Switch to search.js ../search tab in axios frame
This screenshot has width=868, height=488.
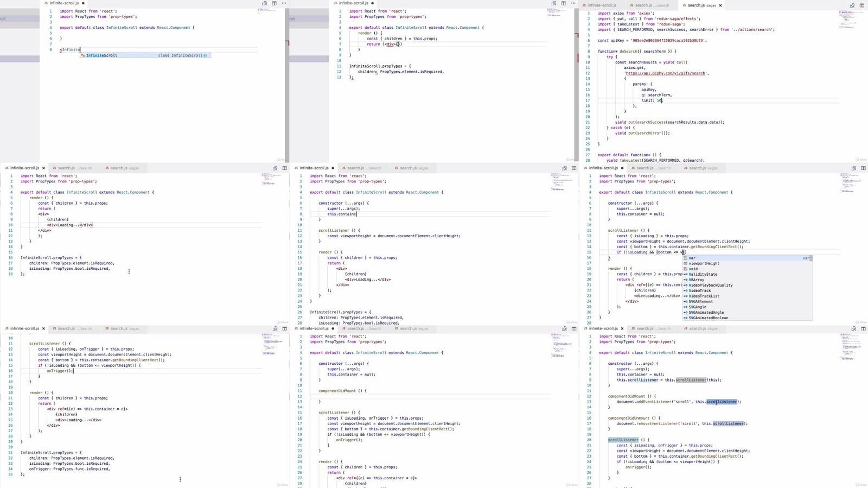click(x=651, y=5)
